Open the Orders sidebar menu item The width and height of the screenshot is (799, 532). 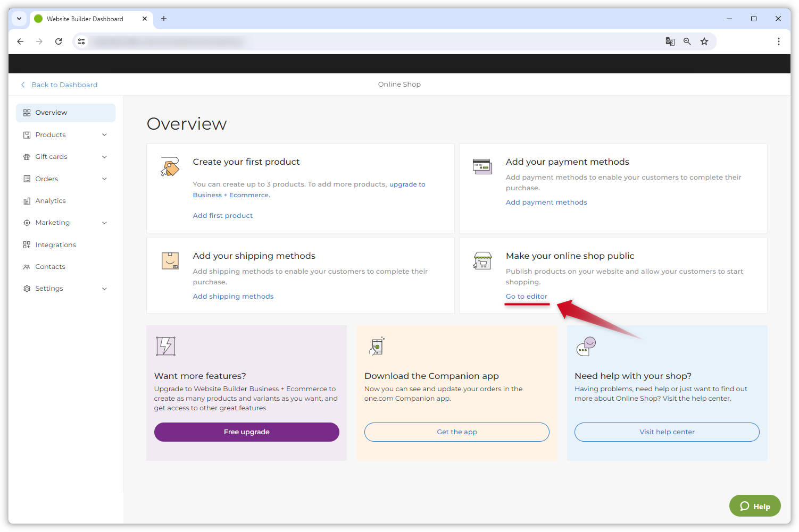coord(47,179)
